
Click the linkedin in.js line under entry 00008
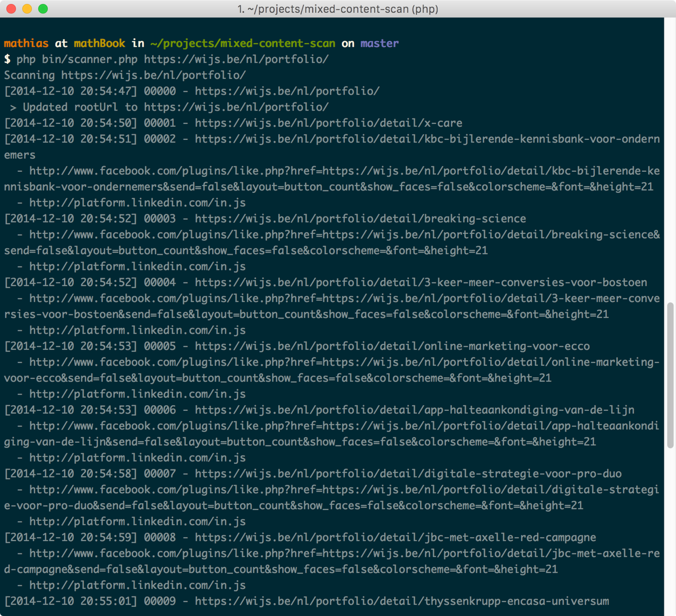point(131,585)
